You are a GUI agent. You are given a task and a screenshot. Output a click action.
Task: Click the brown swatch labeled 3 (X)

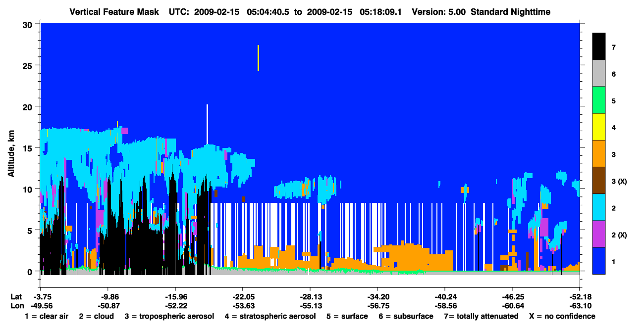[x=599, y=180]
